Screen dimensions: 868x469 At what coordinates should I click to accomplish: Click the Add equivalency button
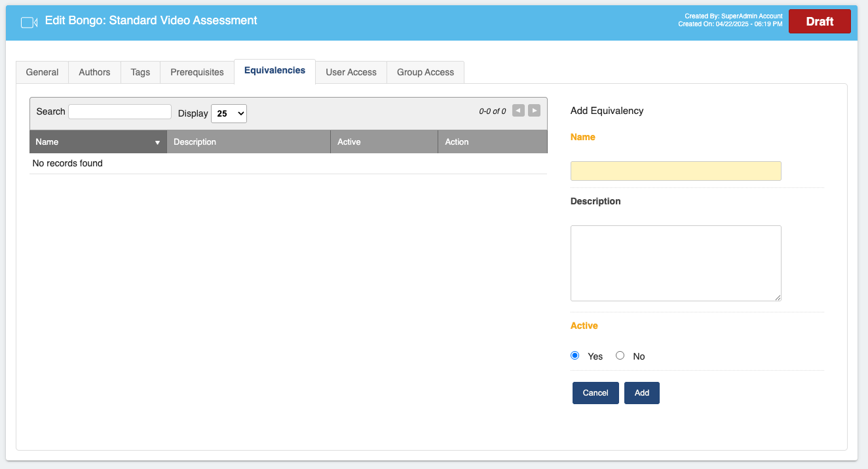642,393
